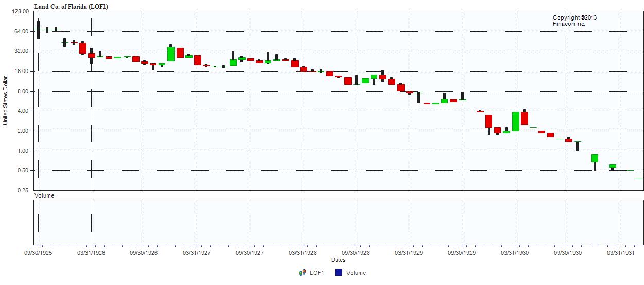Image resolution: width=644 pixels, height=285 pixels.
Task: Click the 03/31/1927 date label
Action: click(197, 253)
